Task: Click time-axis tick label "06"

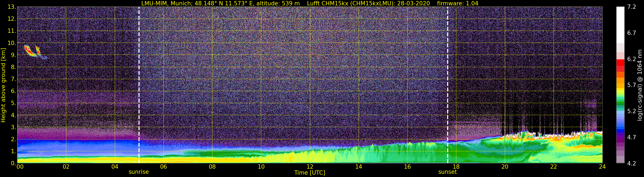Action: tap(164, 167)
